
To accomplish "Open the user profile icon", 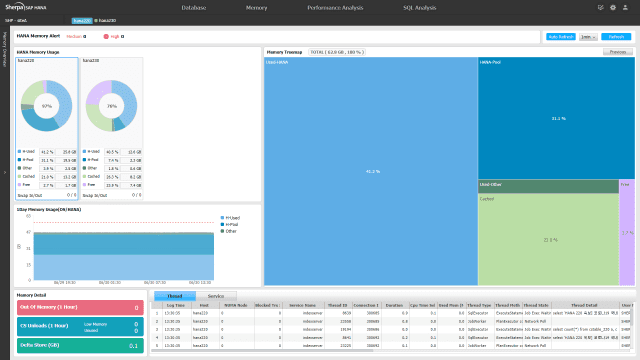I will 625,7.
